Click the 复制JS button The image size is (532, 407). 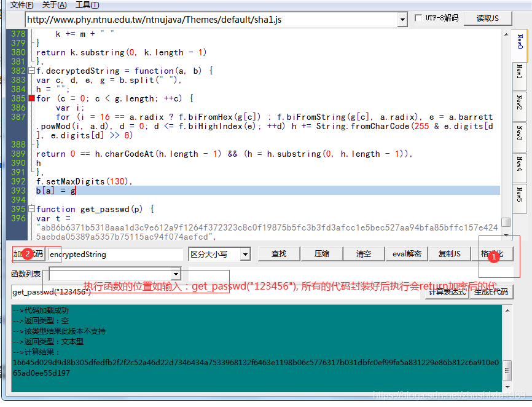[450, 254]
